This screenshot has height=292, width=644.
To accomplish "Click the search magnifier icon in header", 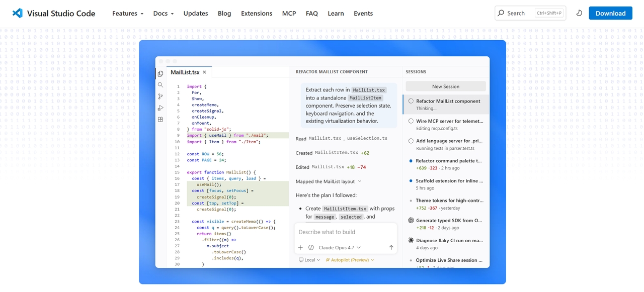I will pos(501,13).
